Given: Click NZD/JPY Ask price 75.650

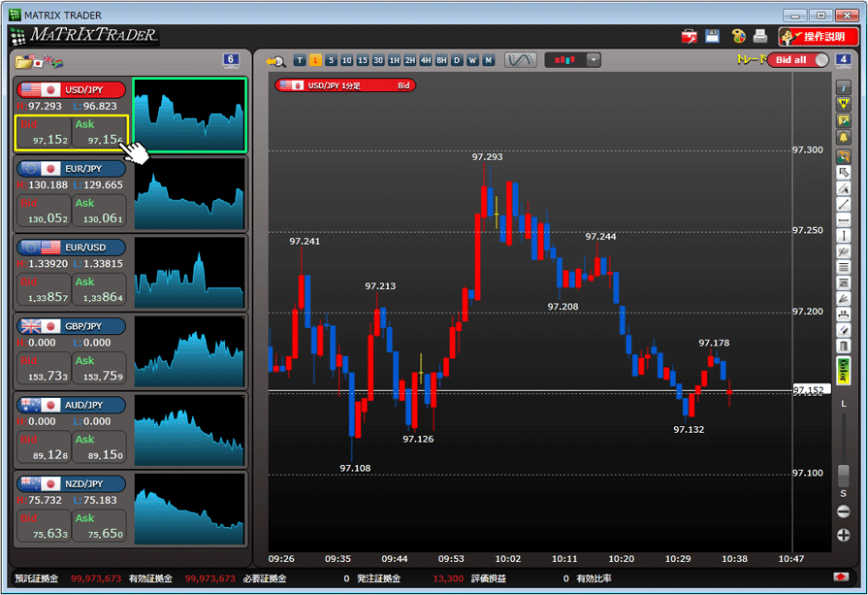Looking at the screenshot, I should tap(100, 526).
